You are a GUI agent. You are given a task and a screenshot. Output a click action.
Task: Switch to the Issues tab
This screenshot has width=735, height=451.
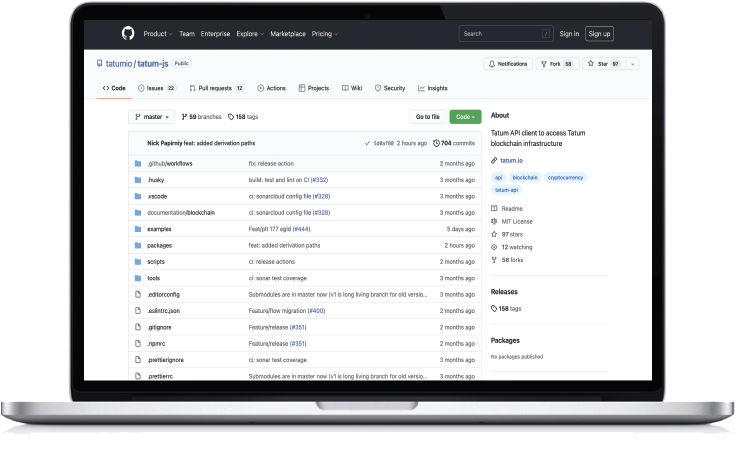(x=157, y=88)
